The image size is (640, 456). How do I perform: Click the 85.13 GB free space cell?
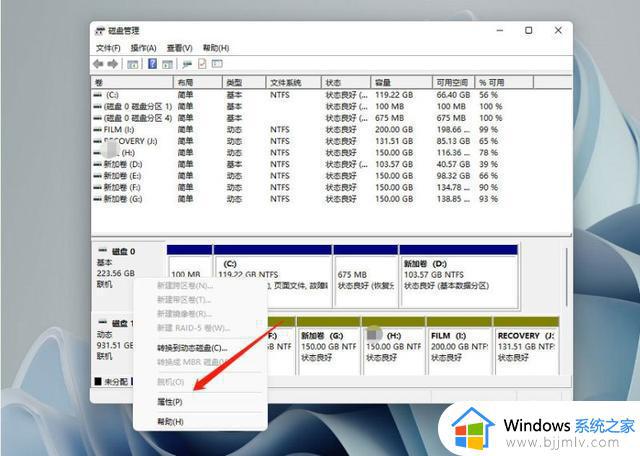[453, 141]
